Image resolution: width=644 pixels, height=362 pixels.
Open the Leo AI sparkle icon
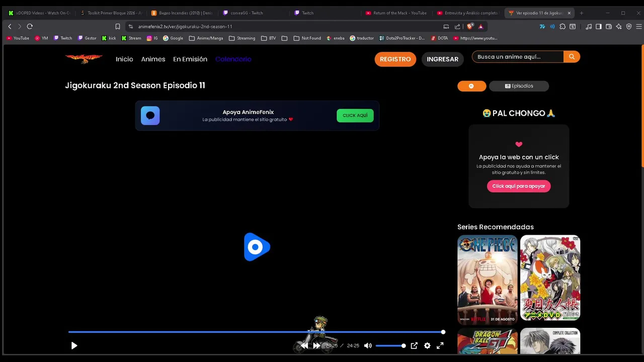[619, 27]
